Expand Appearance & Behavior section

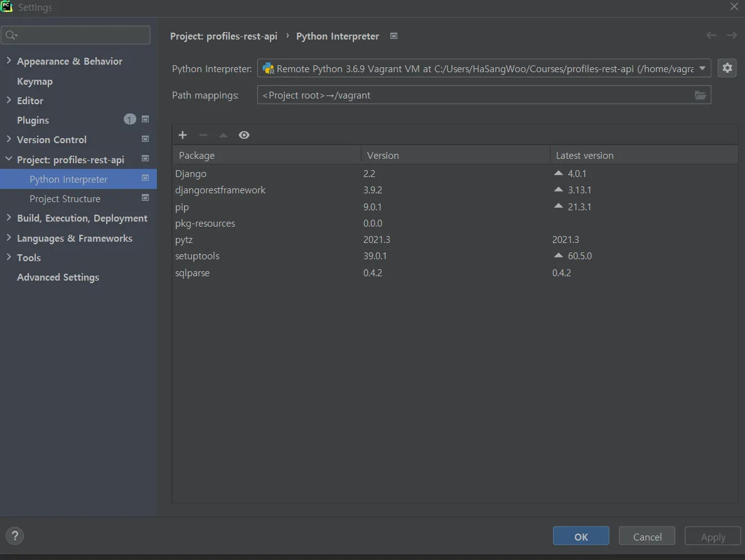click(9, 60)
